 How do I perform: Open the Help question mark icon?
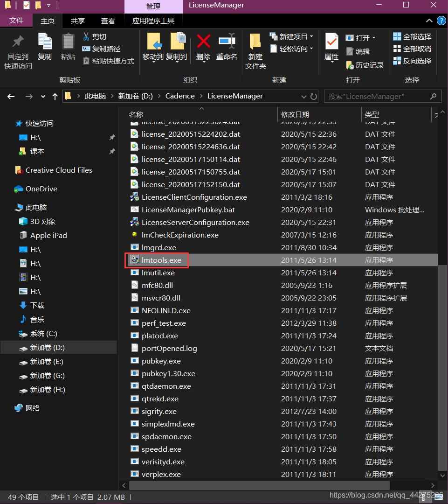click(441, 21)
